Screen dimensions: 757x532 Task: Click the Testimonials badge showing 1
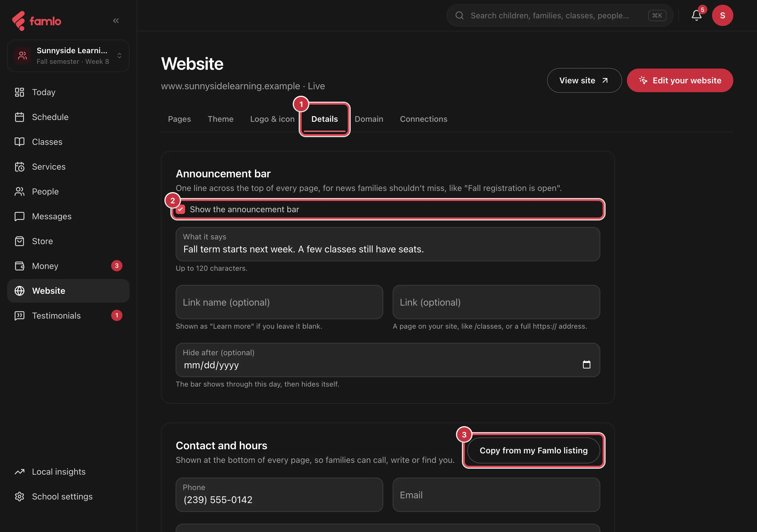(117, 315)
